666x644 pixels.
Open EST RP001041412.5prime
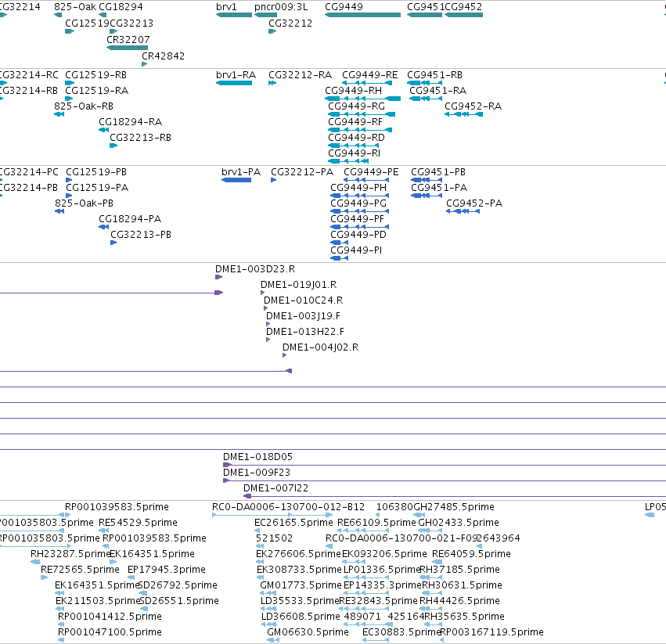pyautogui.click(x=61, y=625)
